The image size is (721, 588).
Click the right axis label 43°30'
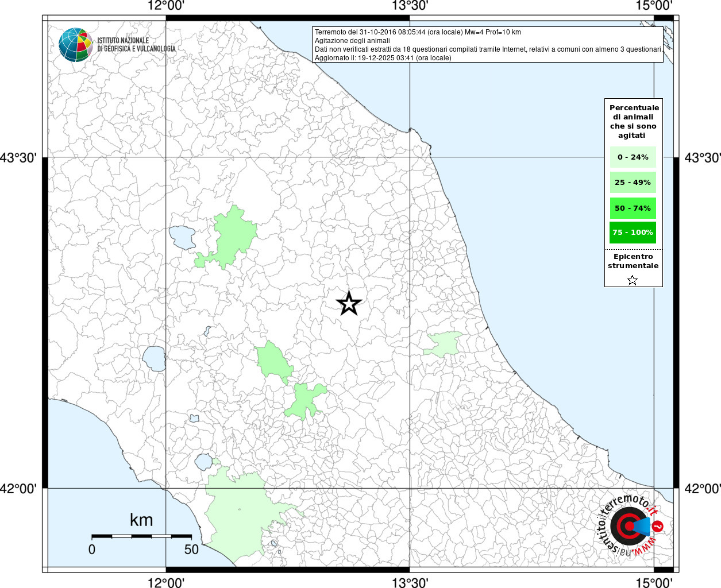pos(702,157)
